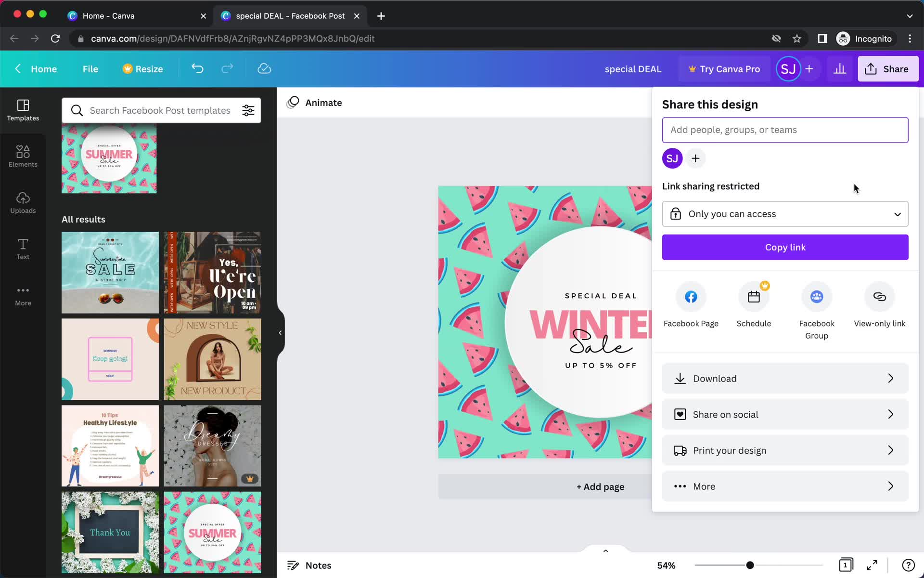Collapse the side panel arrow handle
The height and width of the screenshot is (578, 924).
click(280, 333)
